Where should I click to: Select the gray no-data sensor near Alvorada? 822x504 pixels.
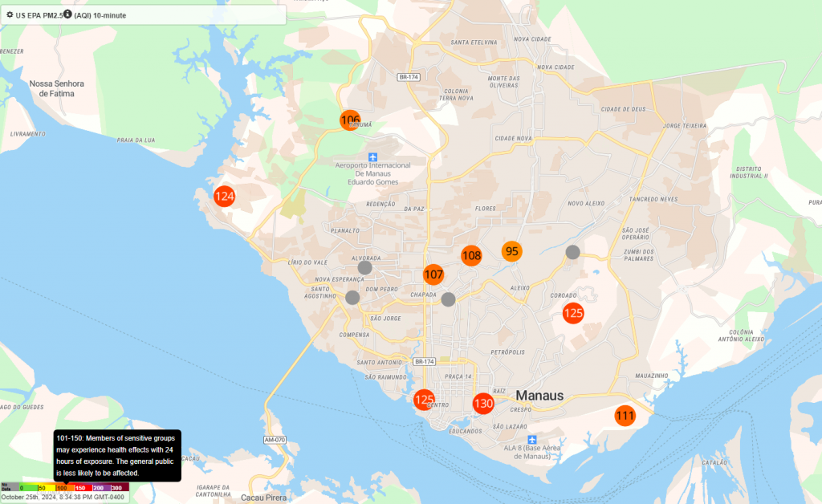[x=364, y=267]
